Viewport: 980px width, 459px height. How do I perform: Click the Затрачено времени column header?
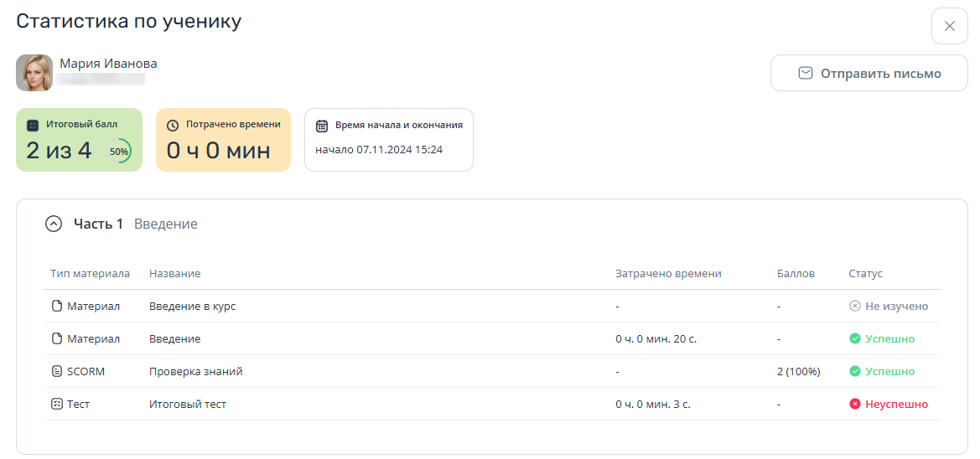pyautogui.click(x=668, y=274)
